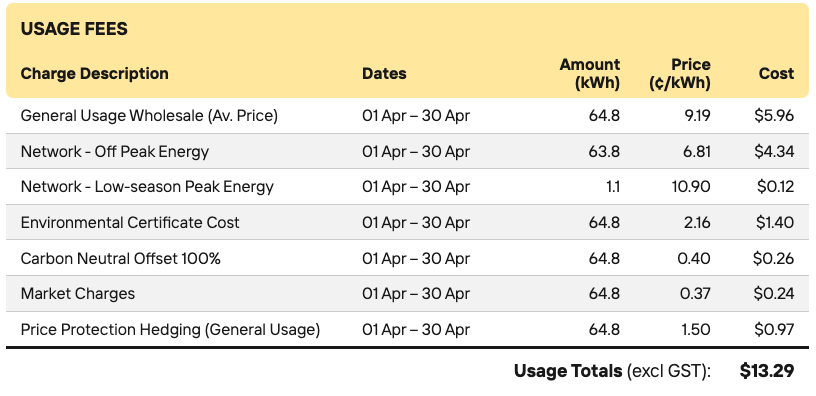Click the Usage Totals (excl GST) label
The height and width of the screenshot is (396, 816).
tap(612, 371)
